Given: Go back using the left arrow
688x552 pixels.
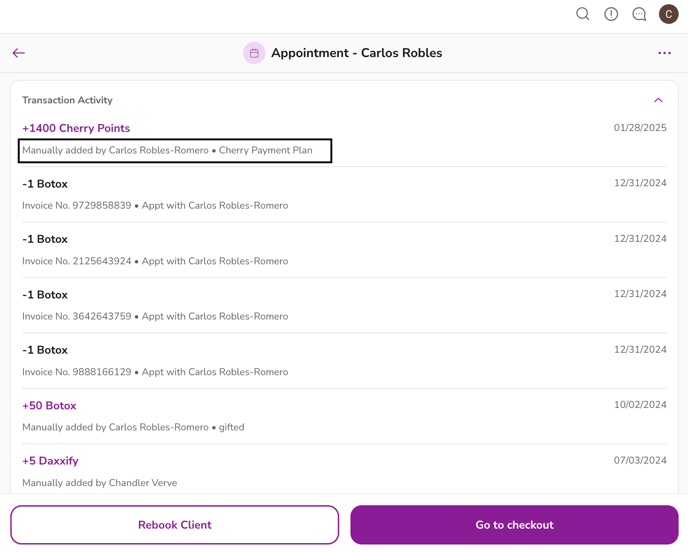Looking at the screenshot, I should [x=19, y=53].
